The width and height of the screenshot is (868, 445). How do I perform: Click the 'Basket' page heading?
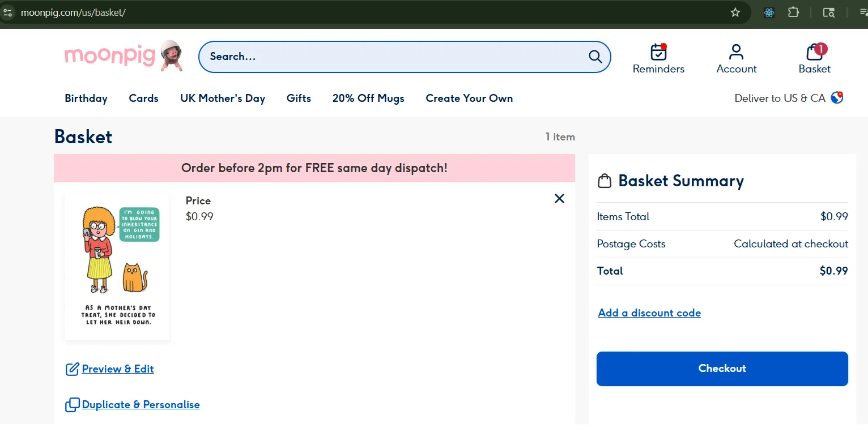83,137
